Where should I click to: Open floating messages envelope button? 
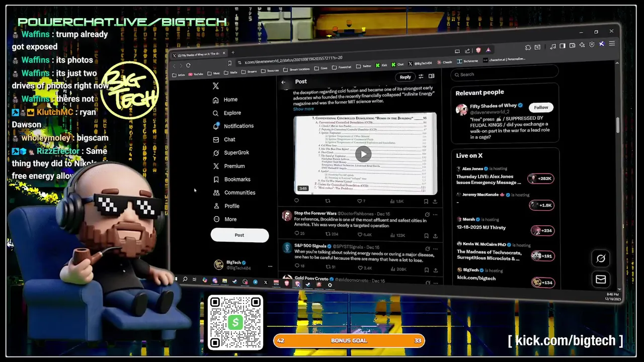601,280
